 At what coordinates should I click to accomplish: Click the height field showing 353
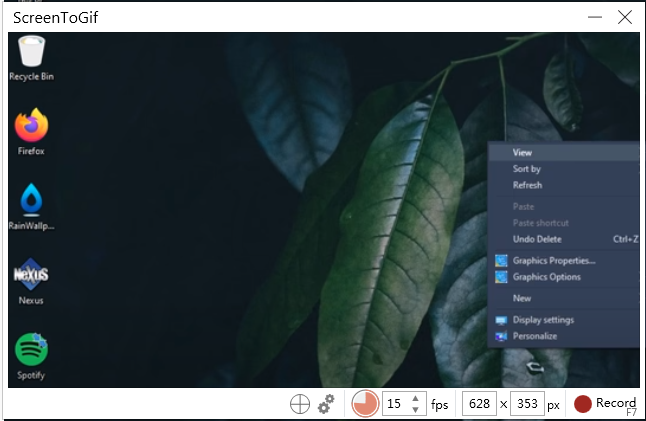[527, 404]
